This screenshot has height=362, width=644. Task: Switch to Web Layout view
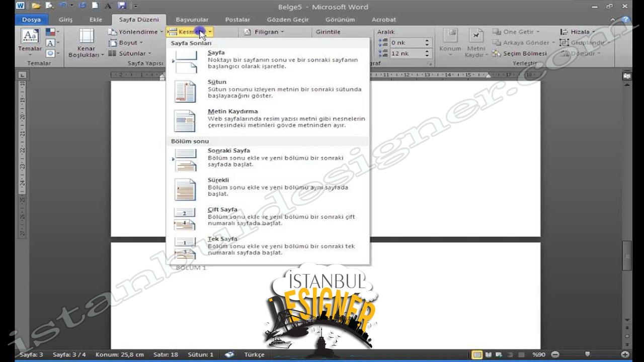pos(498,354)
